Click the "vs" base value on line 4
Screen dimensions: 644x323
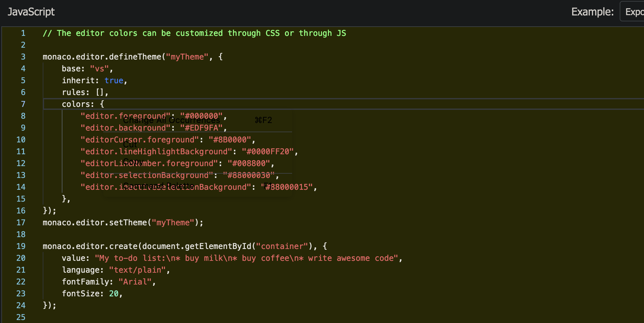100,68
